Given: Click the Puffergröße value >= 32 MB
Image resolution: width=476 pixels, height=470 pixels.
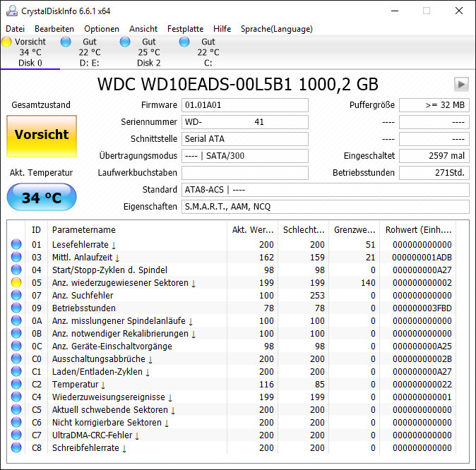Looking at the screenshot, I should click(434, 105).
